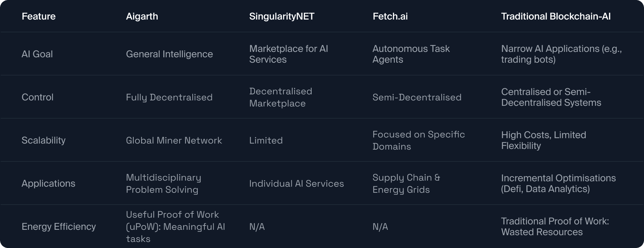Screen dimensions: 644x248
Task: Click the Energy Efficiency row label
Action: pyautogui.click(x=59, y=226)
